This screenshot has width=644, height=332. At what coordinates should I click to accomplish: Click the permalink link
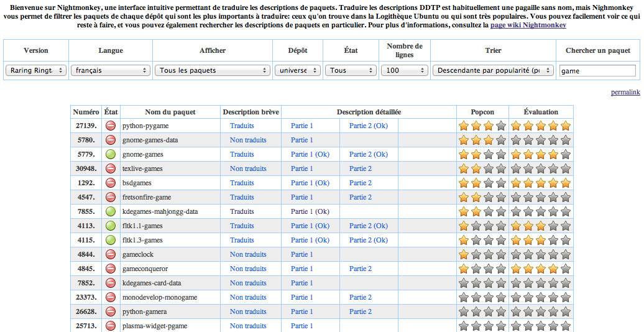click(x=625, y=93)
